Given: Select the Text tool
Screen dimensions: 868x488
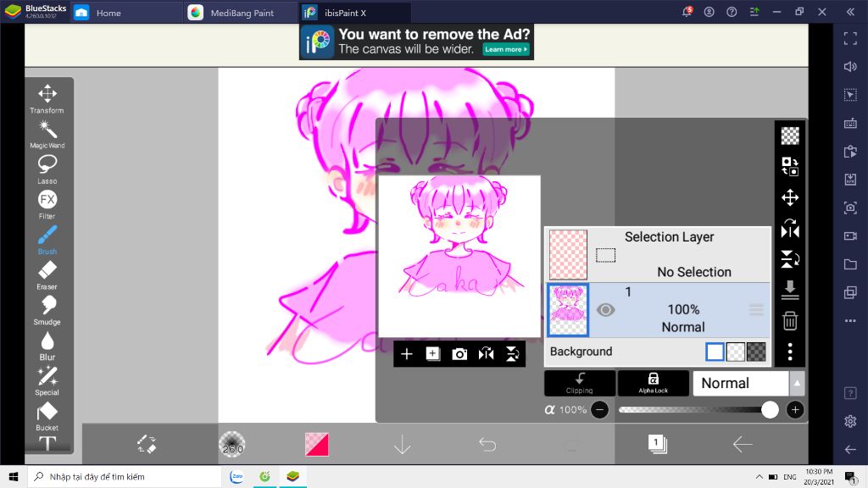Looking at the screenshot, I should (47, 443).
